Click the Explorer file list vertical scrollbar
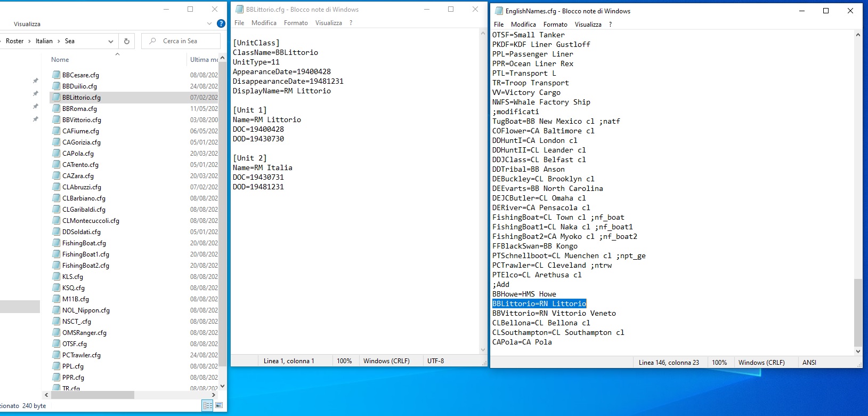The width and height of the screenshot is (868, 416). point(223,214)
